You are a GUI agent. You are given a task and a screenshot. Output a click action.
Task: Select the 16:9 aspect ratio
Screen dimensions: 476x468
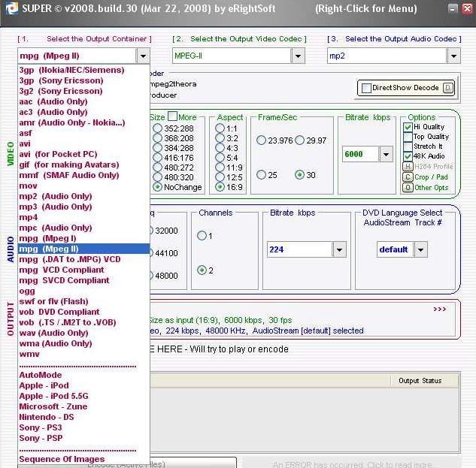click(220, 187)
